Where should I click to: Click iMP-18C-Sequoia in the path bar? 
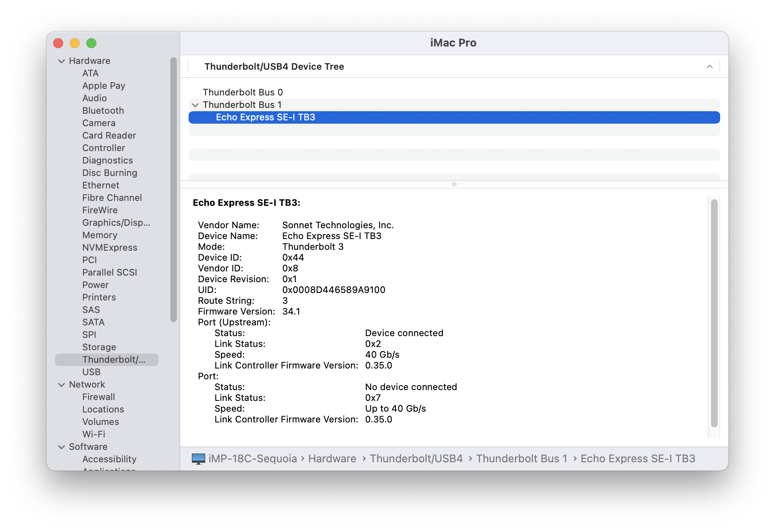pyautogui.click(x=253, y=459)
